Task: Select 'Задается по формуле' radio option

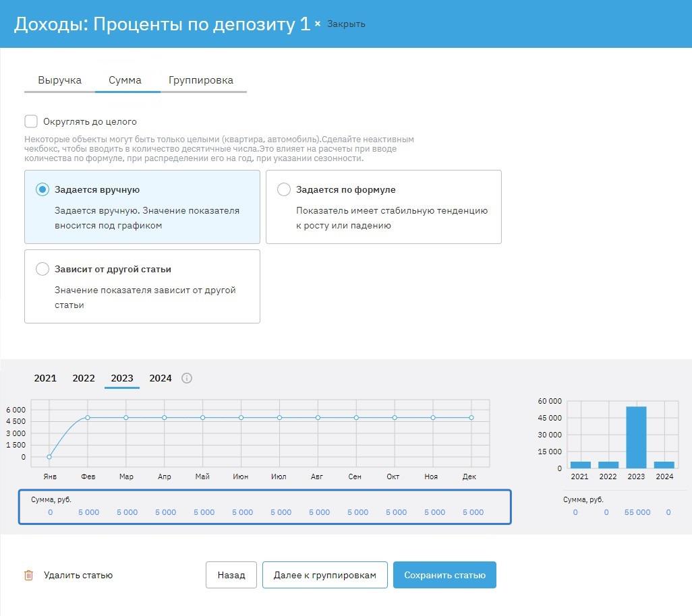Action: pyautogui.click(x=284, y=189)
